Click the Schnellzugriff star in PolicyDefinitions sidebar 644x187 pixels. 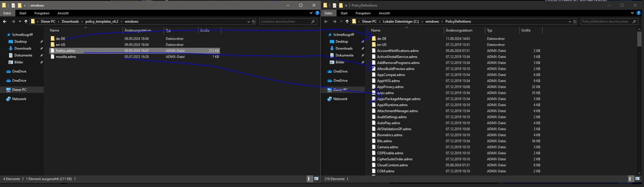[x=330, y=35]
